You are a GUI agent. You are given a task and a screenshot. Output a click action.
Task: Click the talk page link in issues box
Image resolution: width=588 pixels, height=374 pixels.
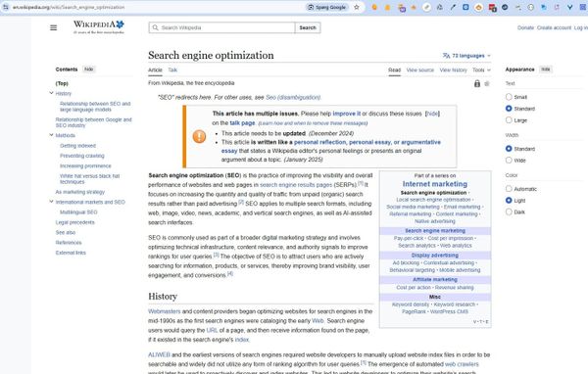point(242,123)
